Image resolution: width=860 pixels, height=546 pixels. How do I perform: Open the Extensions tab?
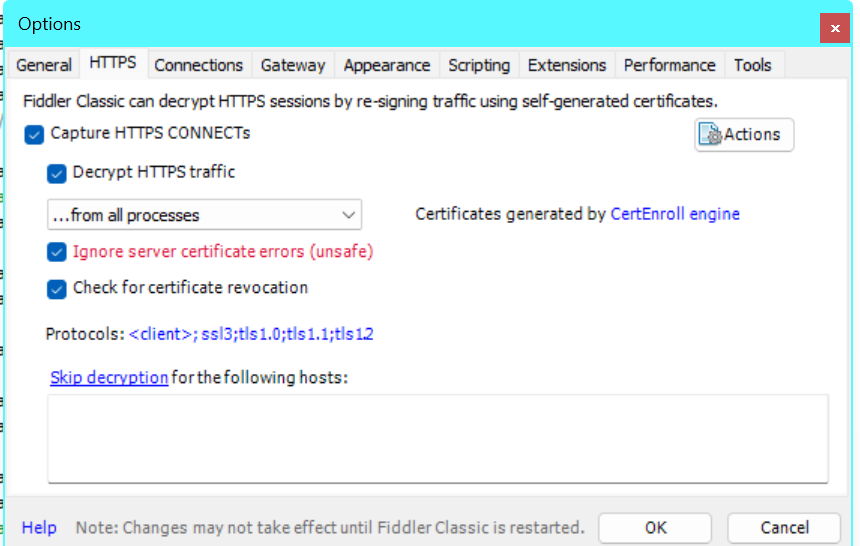coord(567,65)
